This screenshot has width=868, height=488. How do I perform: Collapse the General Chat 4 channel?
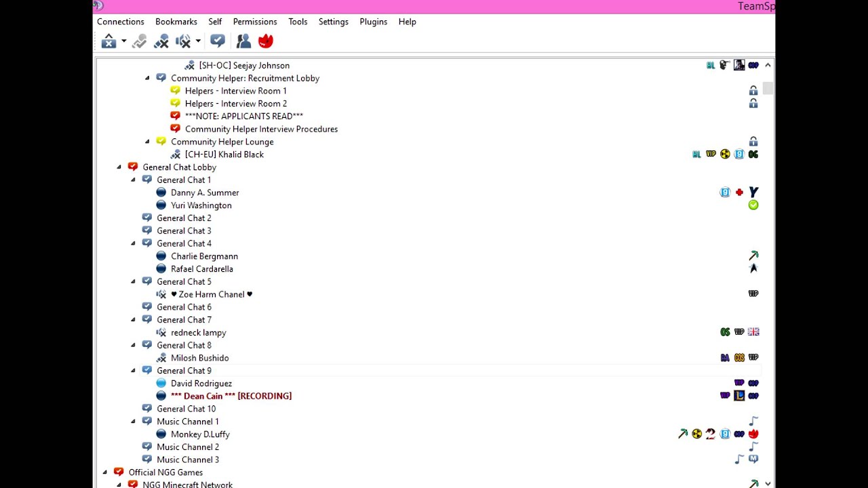point(133,243)
